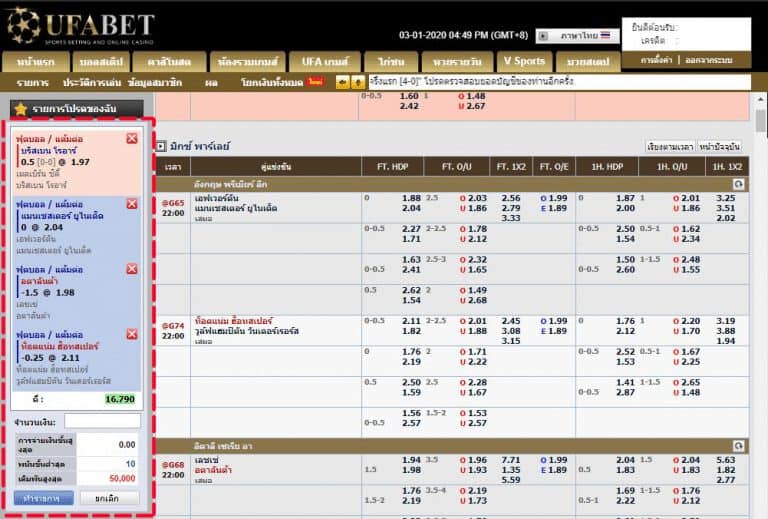The height and width of the screenshot is (519, 768).
Task: Click the date and time display
Action: 463,35
